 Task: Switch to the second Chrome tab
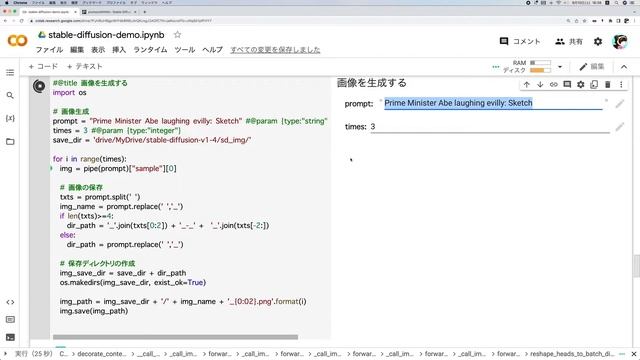[x=109, y=12]
